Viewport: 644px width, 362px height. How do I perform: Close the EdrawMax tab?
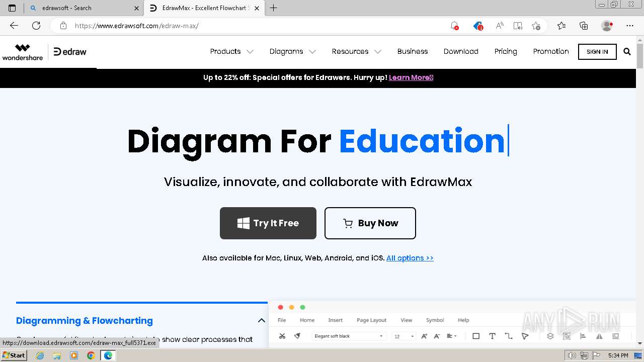257,8
